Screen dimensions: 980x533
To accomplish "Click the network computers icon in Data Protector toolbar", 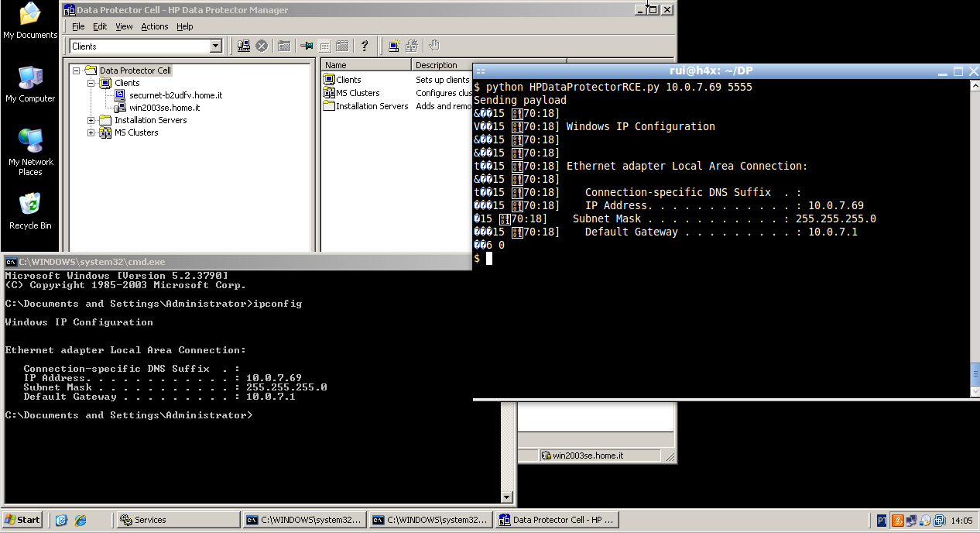I will coord(244,46).
